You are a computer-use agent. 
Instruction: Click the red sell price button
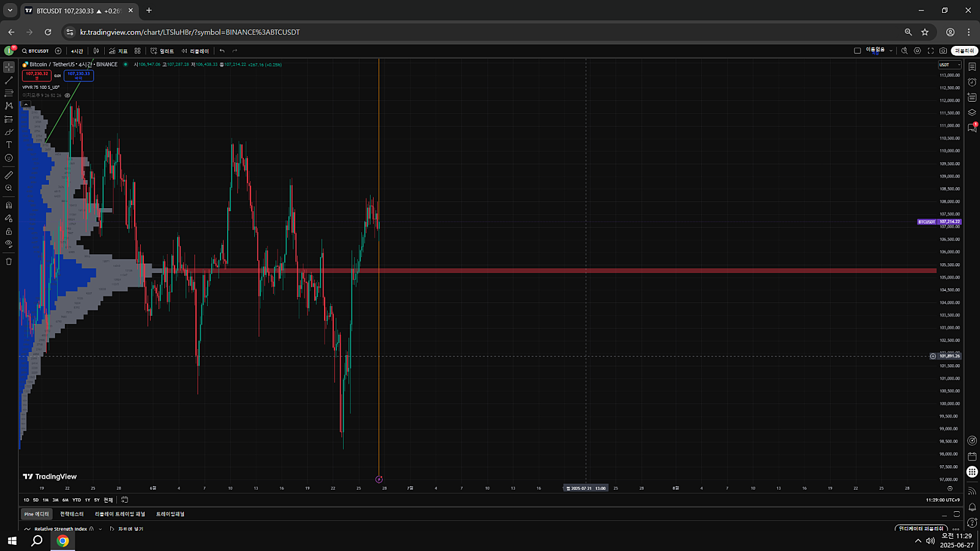tap(37, 75)
